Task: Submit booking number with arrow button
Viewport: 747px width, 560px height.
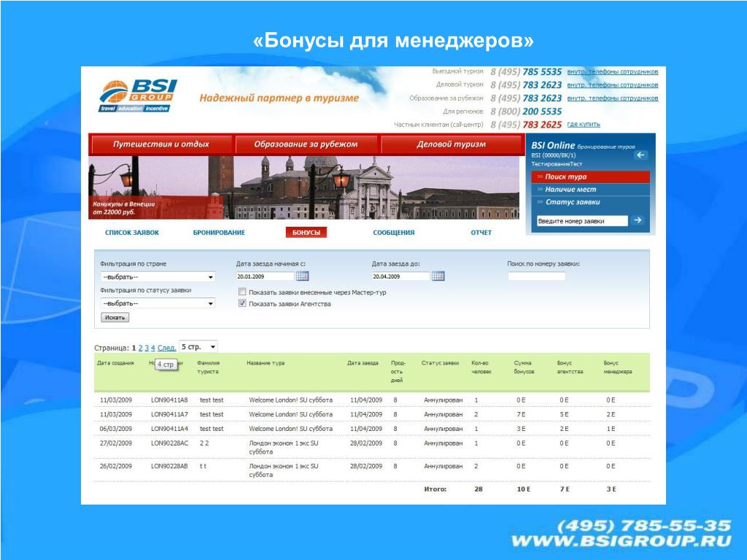Action: 638,220
